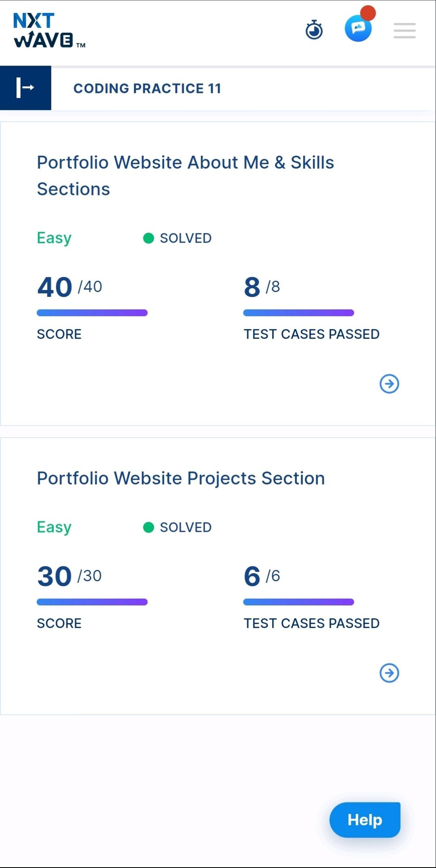Click the 30/30 score progress bar

coord(92,602)
